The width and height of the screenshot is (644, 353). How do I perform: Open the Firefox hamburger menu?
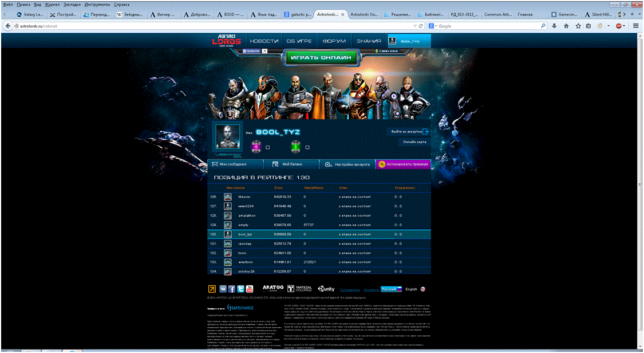(636, 26)
